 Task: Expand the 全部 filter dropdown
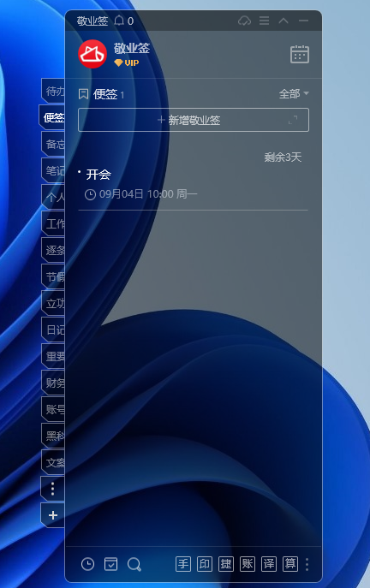pyautogui.click(x=294, y=93)
